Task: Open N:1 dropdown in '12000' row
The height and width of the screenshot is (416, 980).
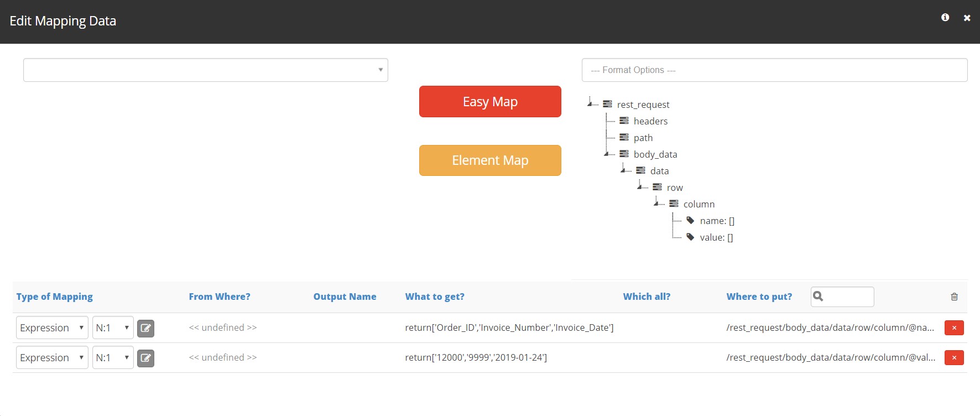Action: pyautogui.click(x=113, y=357)
